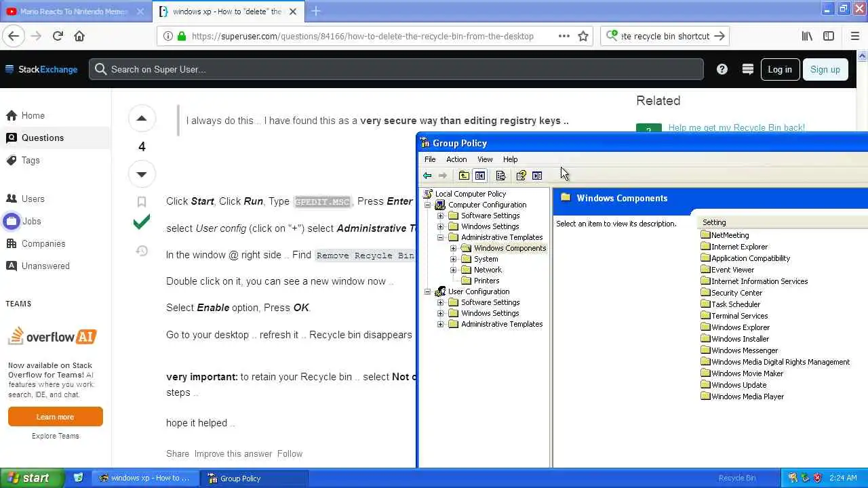Click the bookmark answer icon below votes
Viewport: 868px width, 488px height.
142,202
